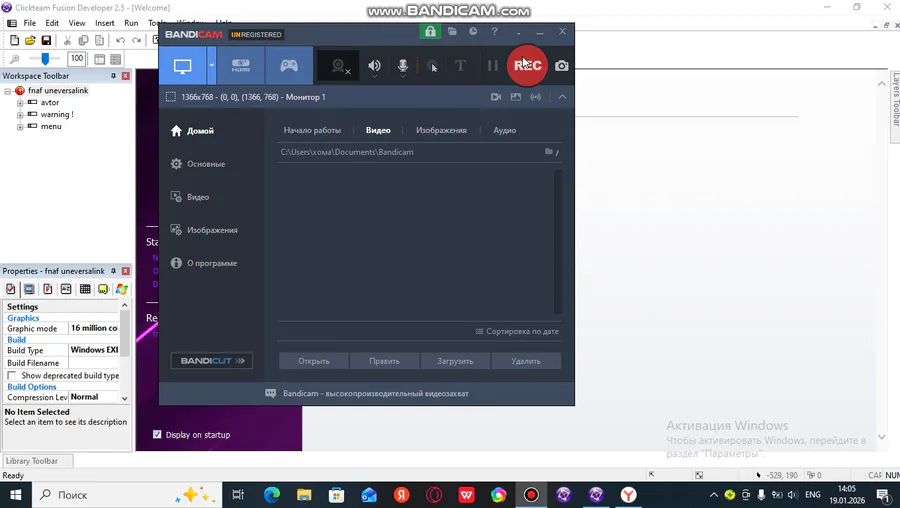Switch to the Видео tab

[x=378, y=130]
